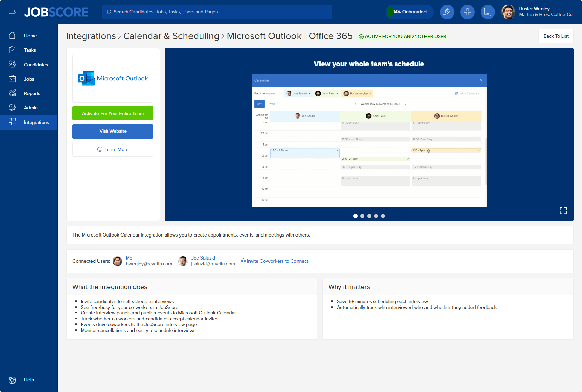
Task: Go to the Calendar & Scheduling breadcrumb
Action: (x=171, y=36)
